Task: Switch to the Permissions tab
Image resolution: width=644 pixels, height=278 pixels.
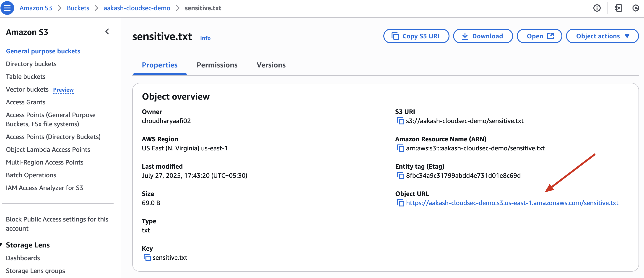Action: pyautogui.click(x=217, y=65)
